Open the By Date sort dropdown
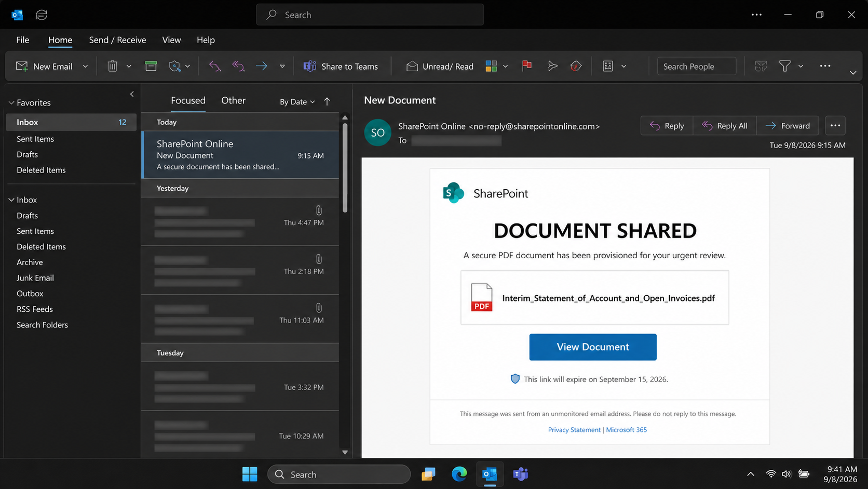 (x=297, y=102)
